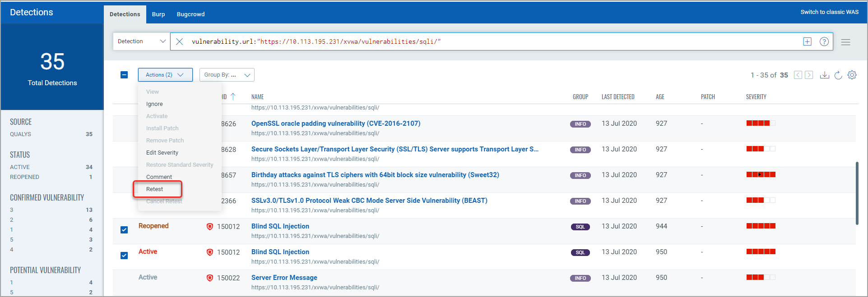868x297 pixels.
Task: Go to previous page arrow
Action: [798, 75]
